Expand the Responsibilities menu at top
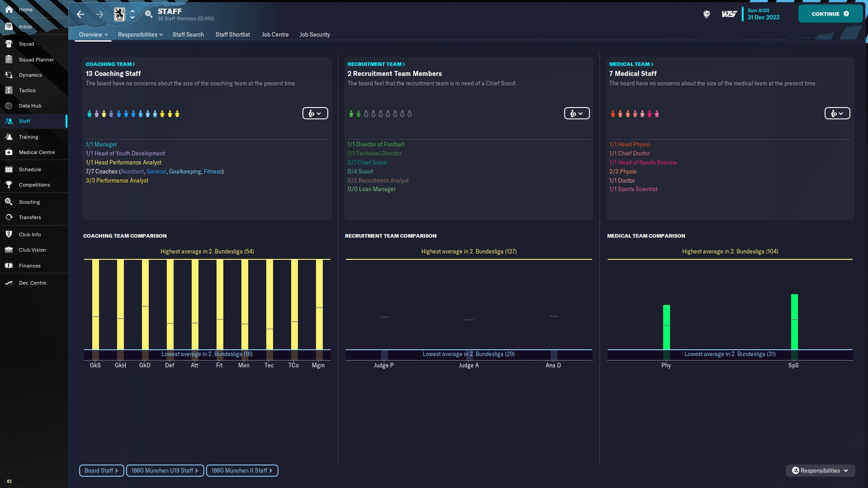Viewport: 868px width, 488px height. click(140, 35)
